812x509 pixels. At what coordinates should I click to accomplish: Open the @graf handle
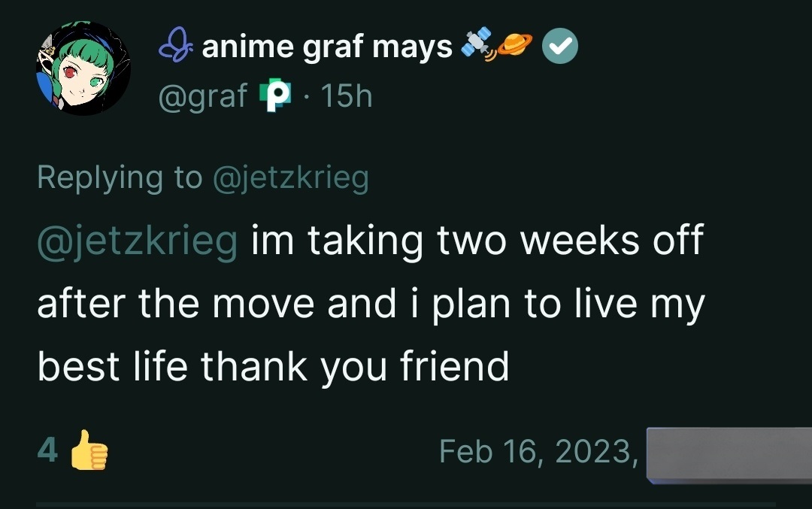(202, 96)
